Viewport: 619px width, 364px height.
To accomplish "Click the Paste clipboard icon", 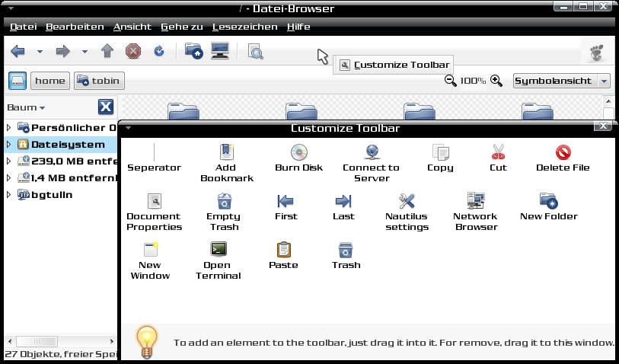I will pos(283,250).
